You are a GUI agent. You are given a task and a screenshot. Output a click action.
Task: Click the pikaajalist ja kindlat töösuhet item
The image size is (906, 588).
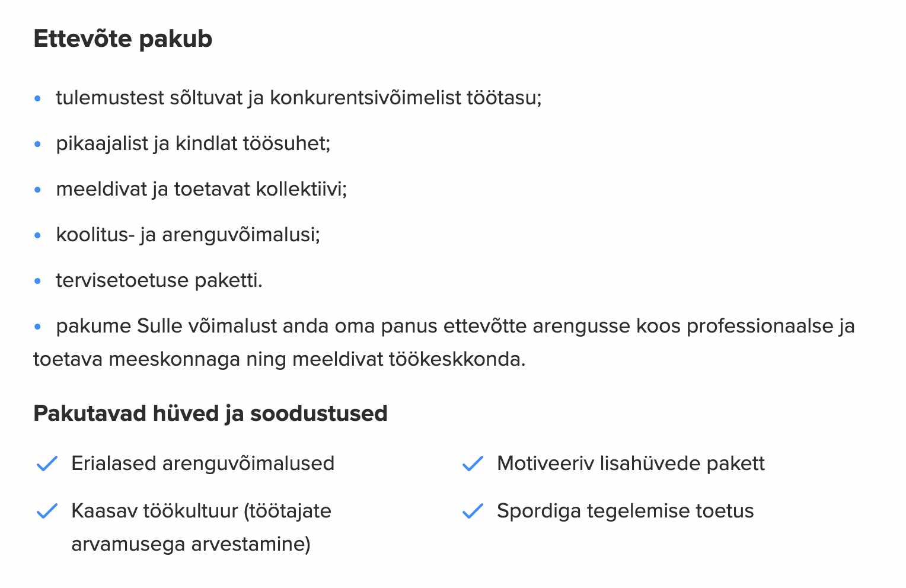[193, 143]
